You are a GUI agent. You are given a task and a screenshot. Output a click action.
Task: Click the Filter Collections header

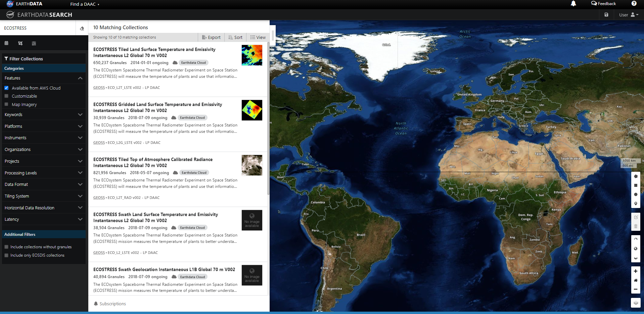coord(44,59)
